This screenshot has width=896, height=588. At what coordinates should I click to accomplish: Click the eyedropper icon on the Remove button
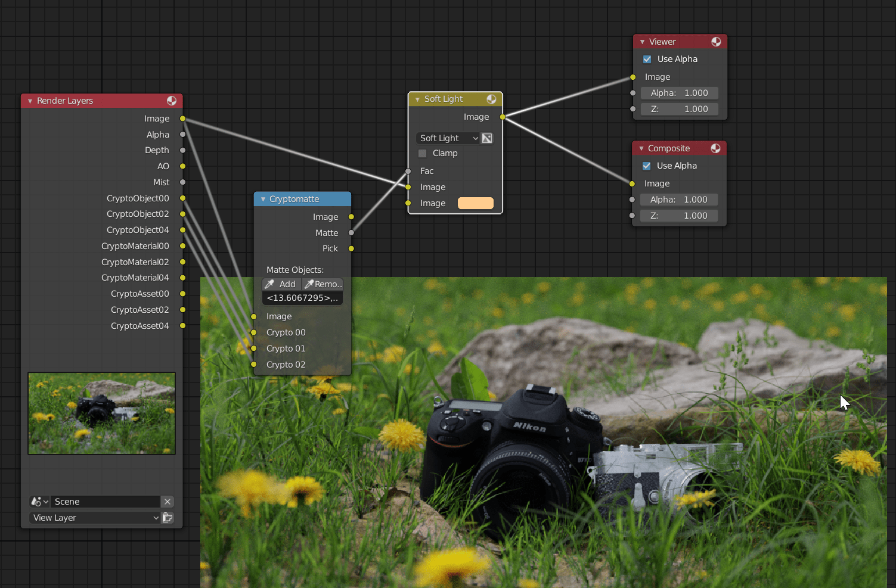tap(310, 284)
